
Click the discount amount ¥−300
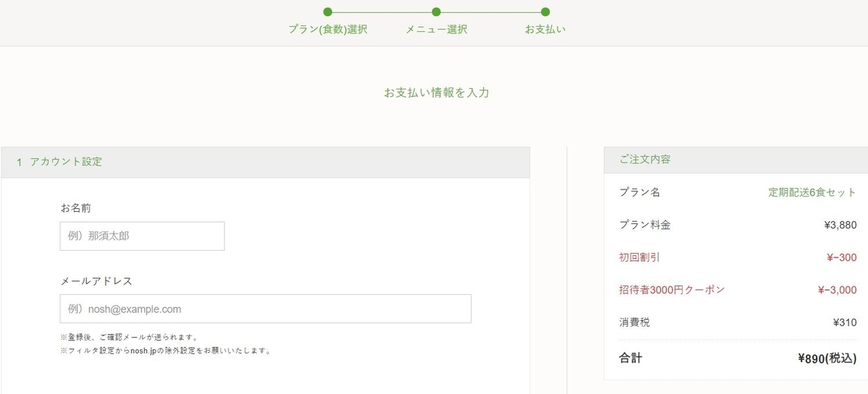pyautogui.click(x=841, y=257)
